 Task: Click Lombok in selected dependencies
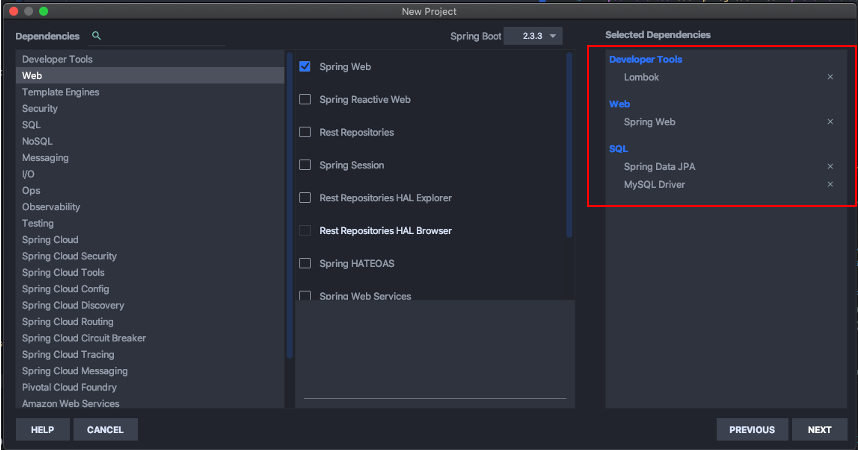pyautogui.click(x=641, y=77)
